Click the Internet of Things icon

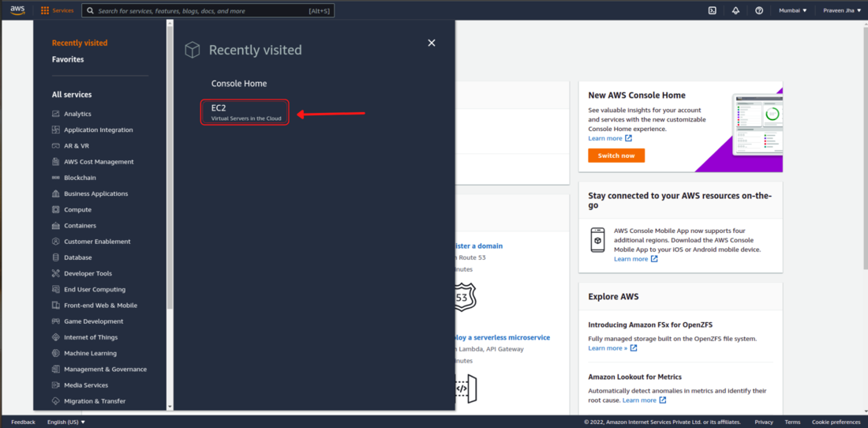[x=55, y=337]
